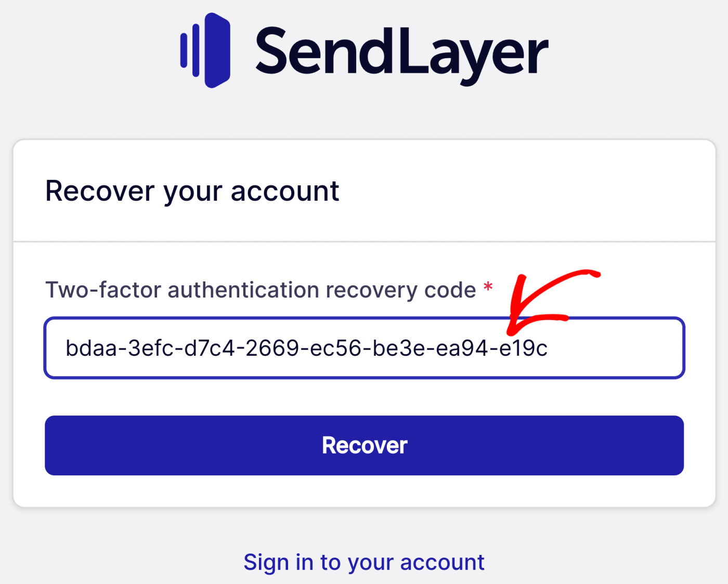The image size is (728, 584).
Task: Open the Sign in to your account link
Action: 364,562
